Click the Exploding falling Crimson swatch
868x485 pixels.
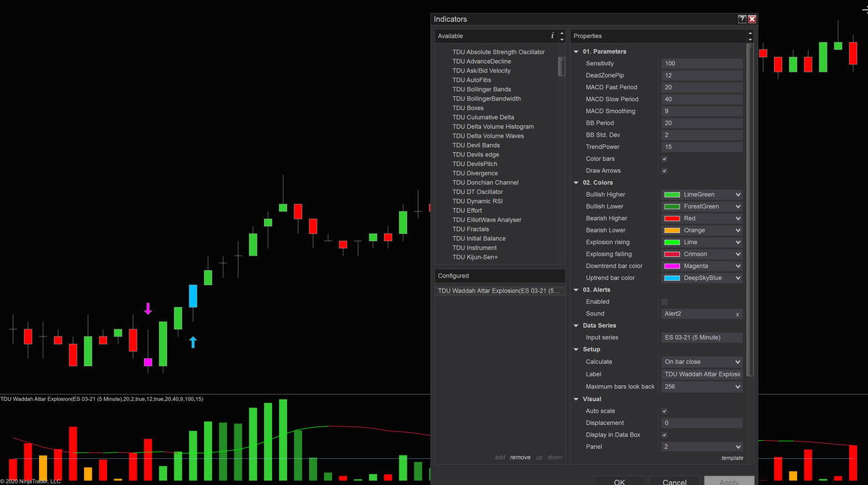pyautogui.click(x=672, y=254)
